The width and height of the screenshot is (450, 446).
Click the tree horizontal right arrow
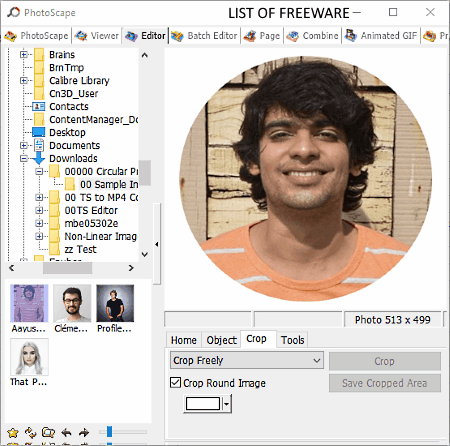point(131,268)
